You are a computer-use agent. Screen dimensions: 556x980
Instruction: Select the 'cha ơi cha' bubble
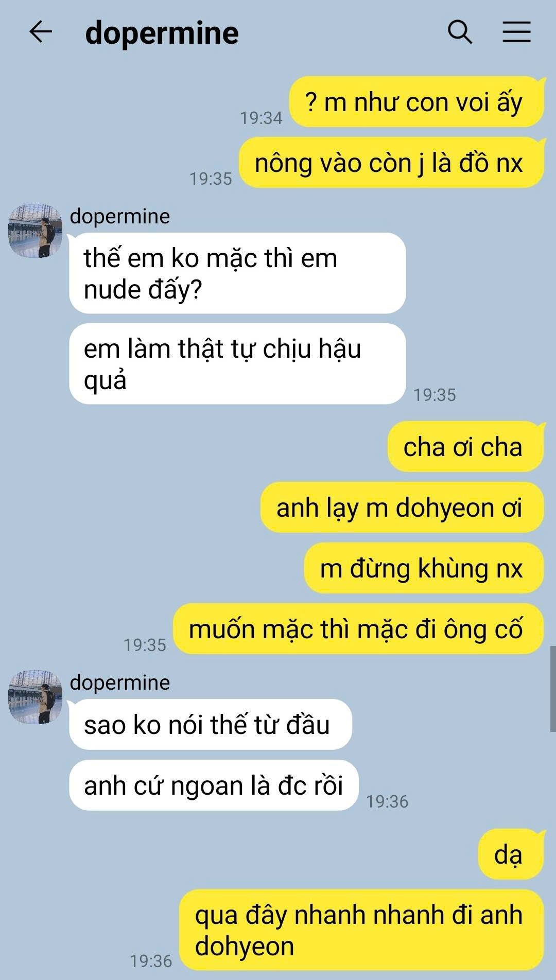(x=465, y=446)
